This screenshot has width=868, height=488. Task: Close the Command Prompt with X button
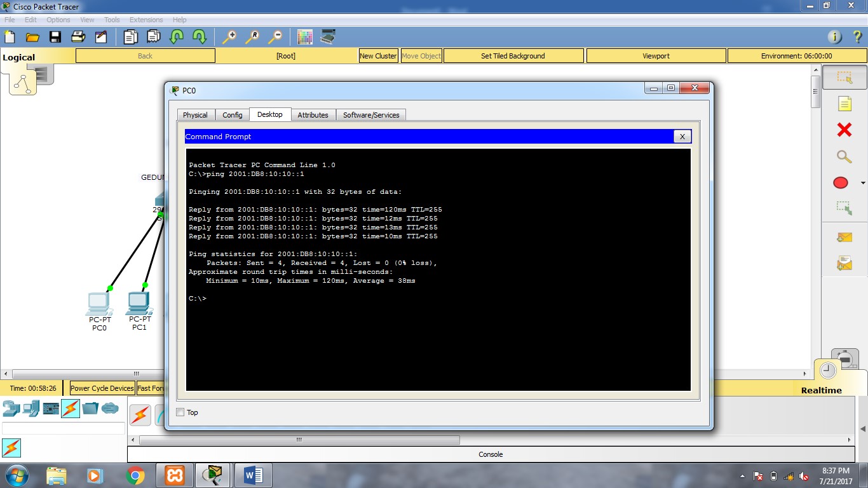[x=682, y=137]
